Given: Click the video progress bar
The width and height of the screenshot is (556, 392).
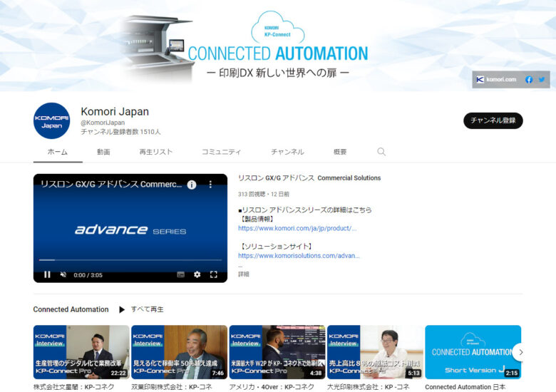Looking at the screenshot, I should [130, 260].
